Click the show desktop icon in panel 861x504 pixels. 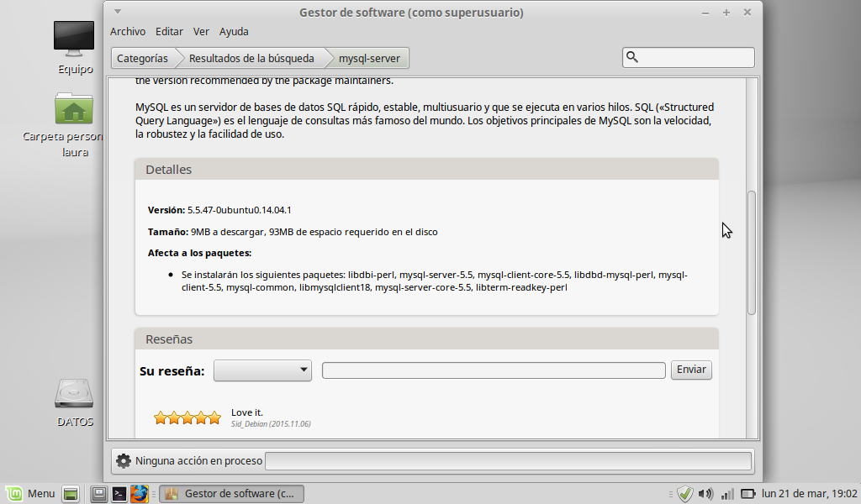(71, 494)
